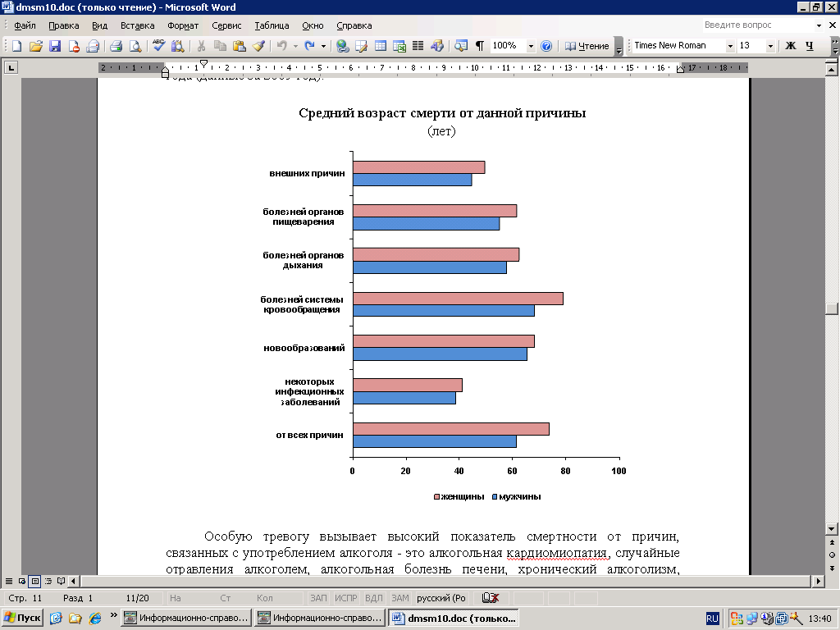Insert a table from the toolbar
This screenshot has height=630, width=840.
tap(381, 46)
